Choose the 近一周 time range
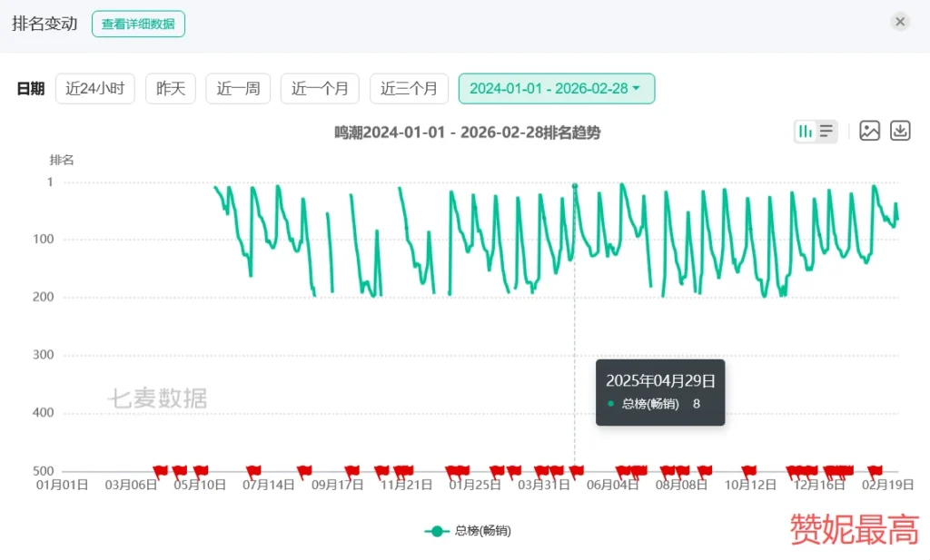The image size is (930, 560). (x=238, y=89)
